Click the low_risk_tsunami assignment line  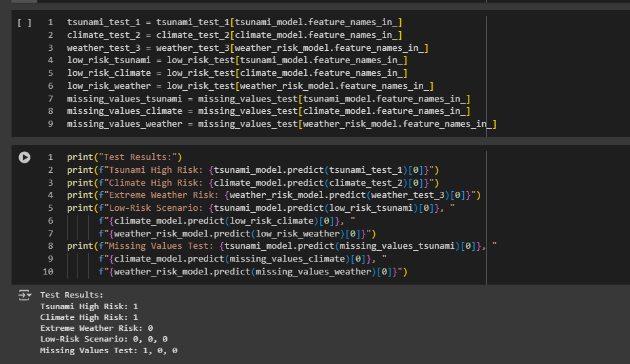coord(237,60)
